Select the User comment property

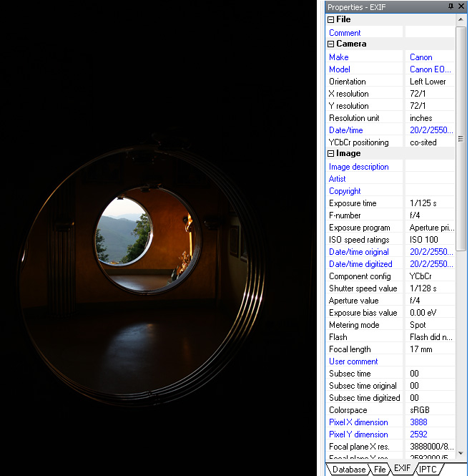pyautogui.click(x=353, y=361)
